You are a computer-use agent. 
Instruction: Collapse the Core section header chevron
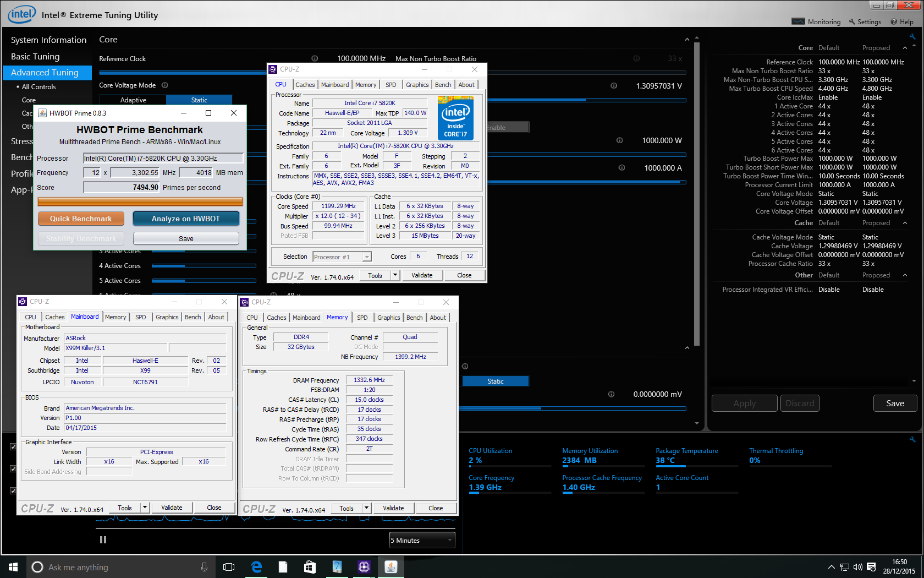point(687,40)
